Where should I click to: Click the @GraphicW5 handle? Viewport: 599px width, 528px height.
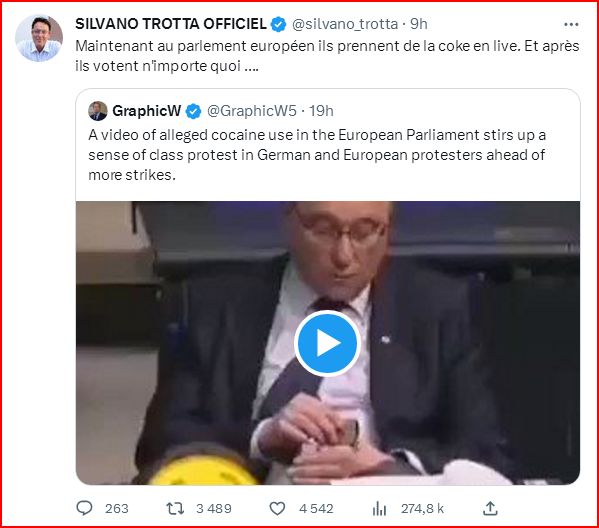point(252,111)
